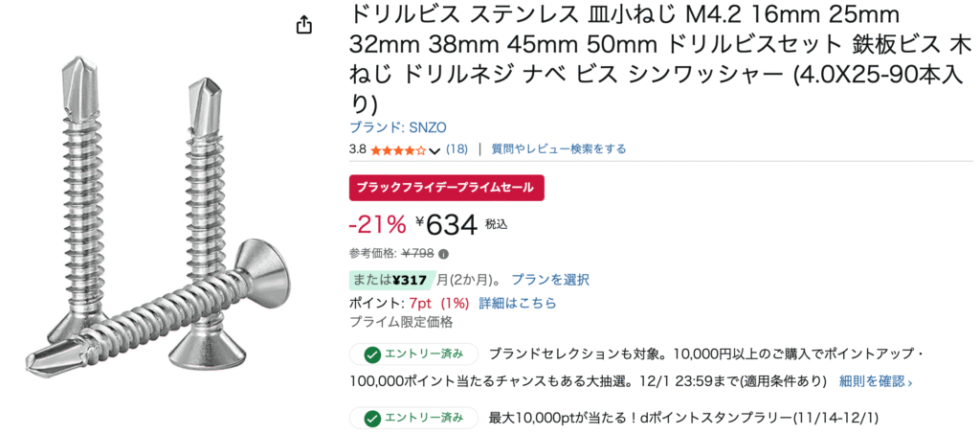This screenshot has height=433, width=980.
Task: Click the -21% discount label
Action: pyautogui.click(x=377, y=224)
